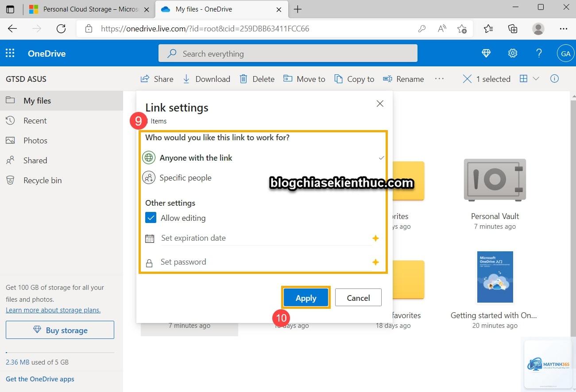
Task: Open Recycle bin in the sidebar
Action: (62, 180)
